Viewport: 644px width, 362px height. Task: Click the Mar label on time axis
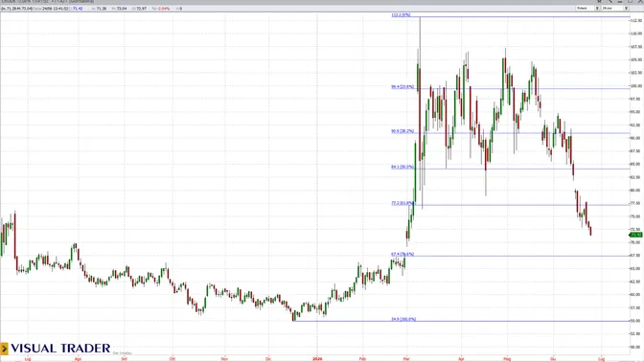[x=406, y=359]
